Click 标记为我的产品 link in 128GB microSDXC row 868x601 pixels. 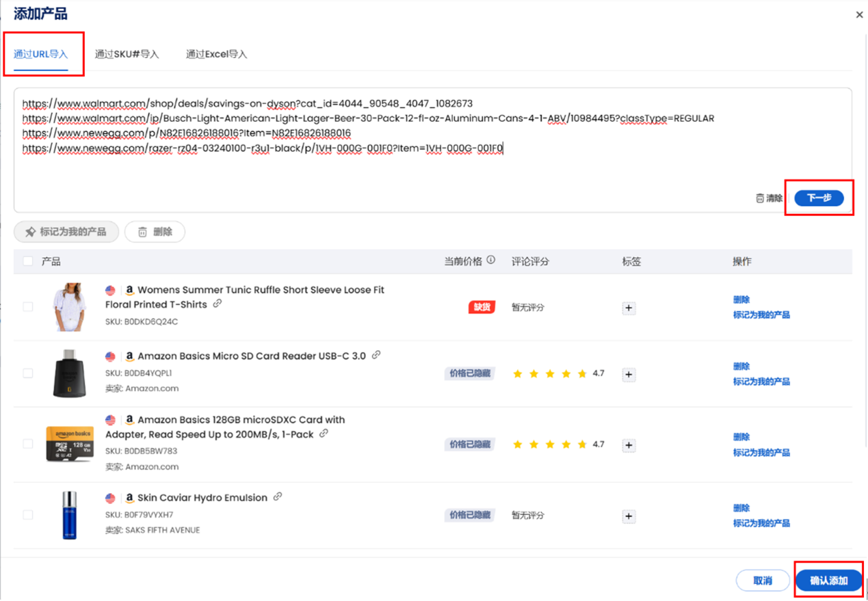pyautogui.click(x=761, y=453)
